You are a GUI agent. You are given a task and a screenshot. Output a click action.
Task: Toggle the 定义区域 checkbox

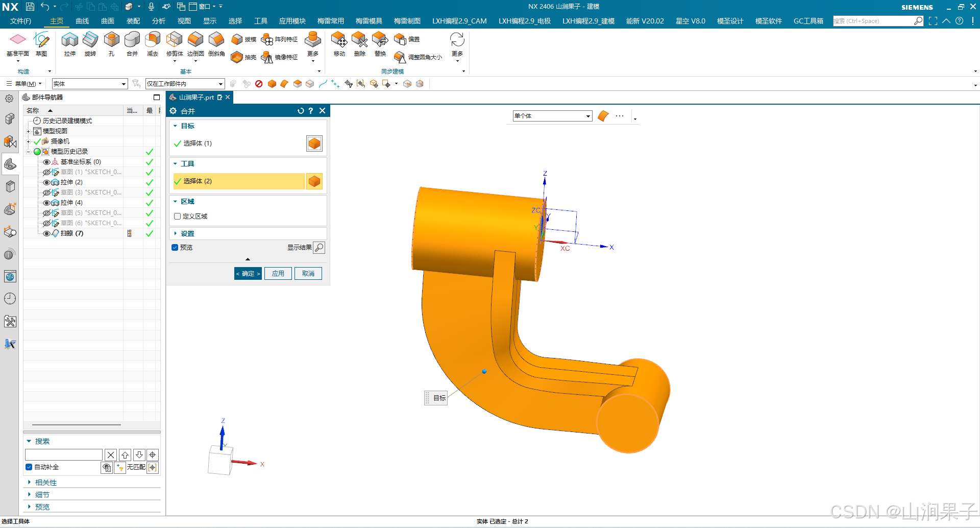point(177,217)
